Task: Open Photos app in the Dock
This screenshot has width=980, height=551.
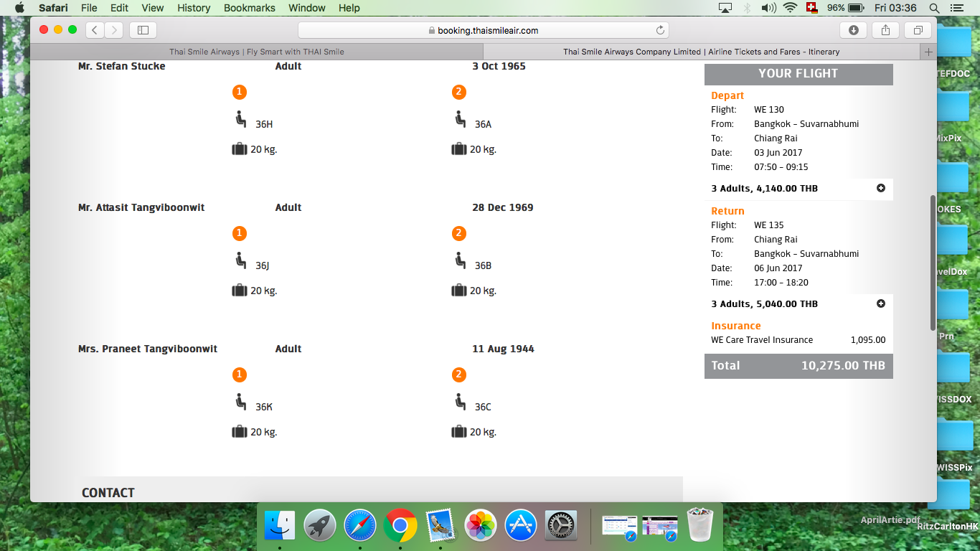Action: click(x=481, y=526)
